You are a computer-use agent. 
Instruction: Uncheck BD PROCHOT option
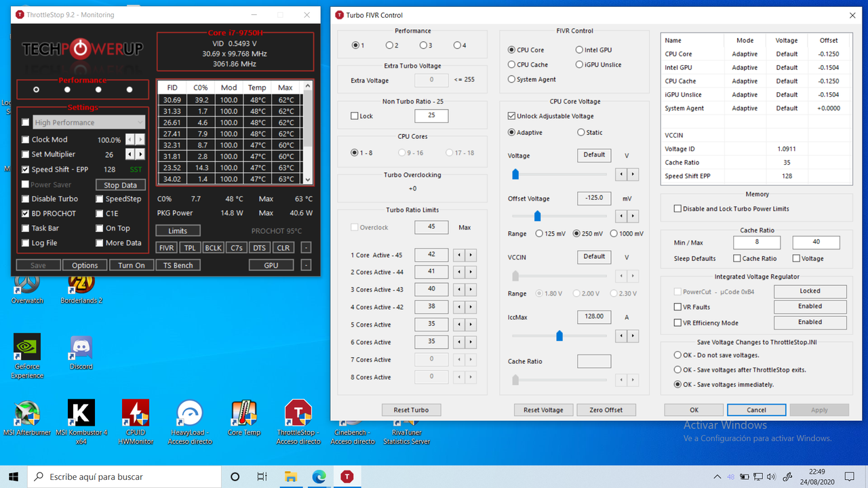point(26,213)
